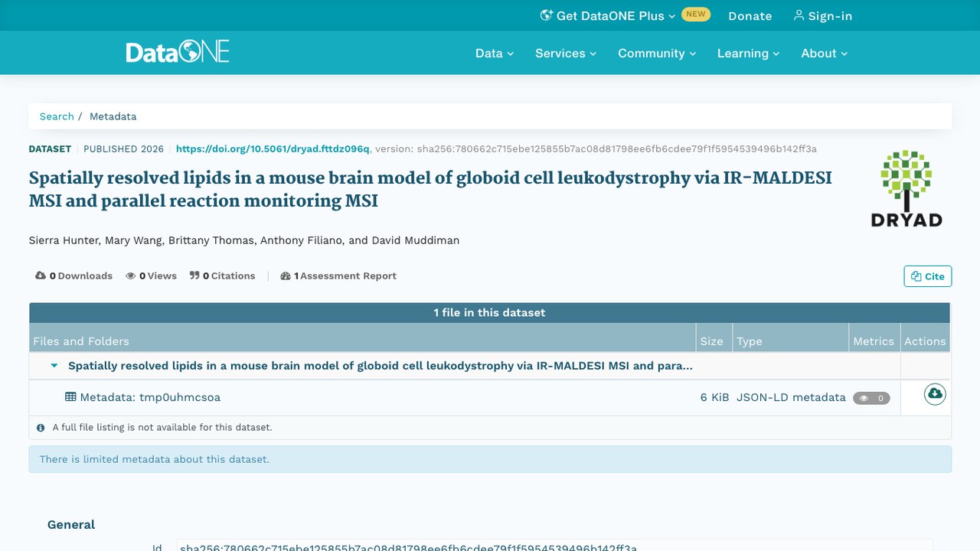Collapse the dataset folder row
The image size is (980, 551).
(x=54, y=366)
